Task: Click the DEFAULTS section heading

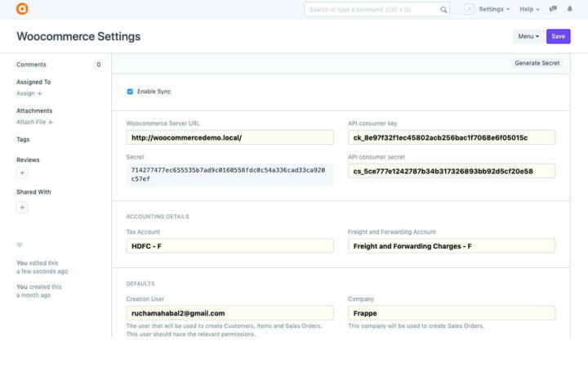Action: pyautogui.click(x=140, y=284)
